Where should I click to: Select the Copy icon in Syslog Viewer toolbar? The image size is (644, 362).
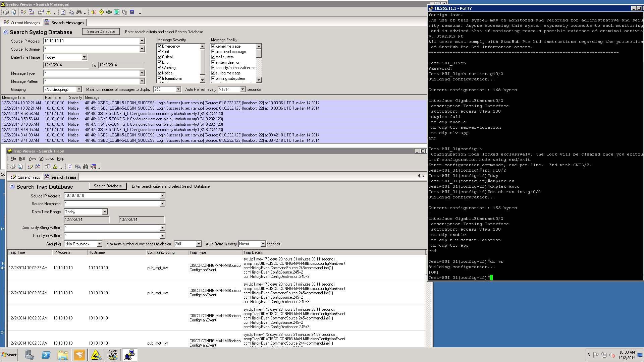click(x=71, y=12)
